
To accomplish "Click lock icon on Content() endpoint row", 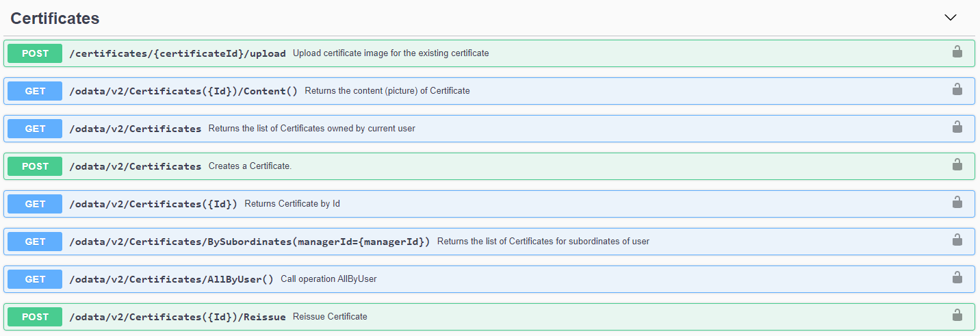I will [957, 89].
